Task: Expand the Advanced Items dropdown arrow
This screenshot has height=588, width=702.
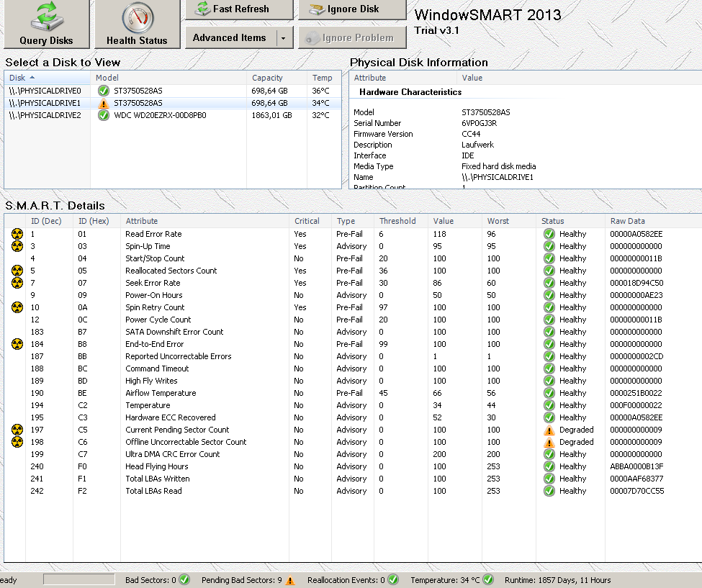Action: tap(284, 38)
